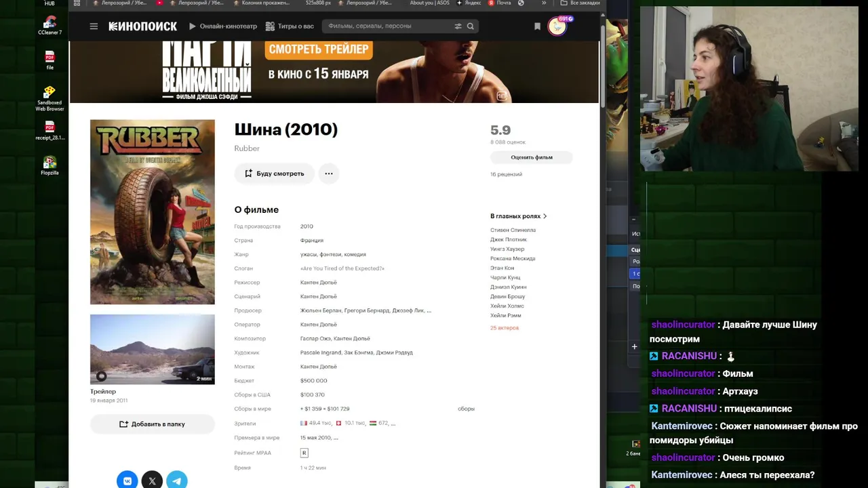Screen dimensions: 868x488
Task: Open actor Девин Брошу
Action: coord(507,297)
